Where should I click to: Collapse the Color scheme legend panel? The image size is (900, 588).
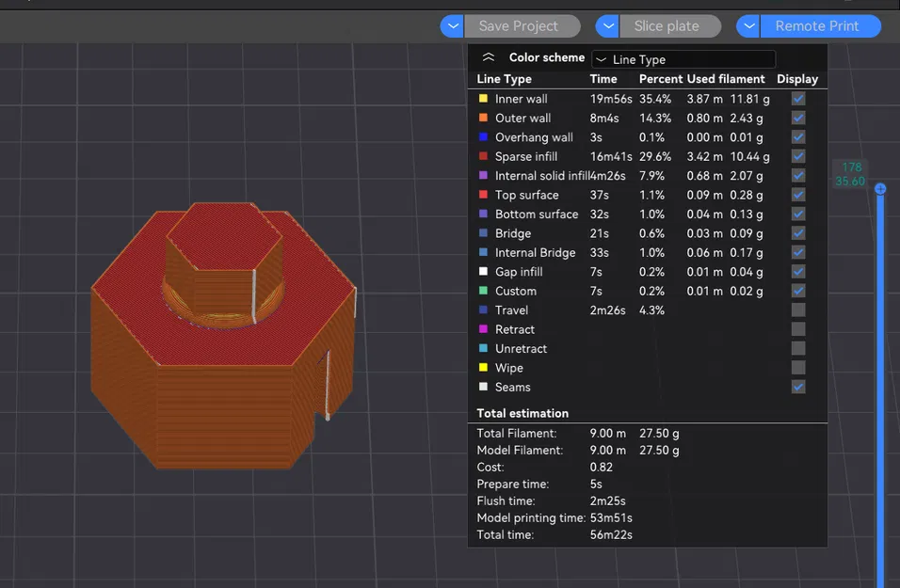[x=489, y=57]
